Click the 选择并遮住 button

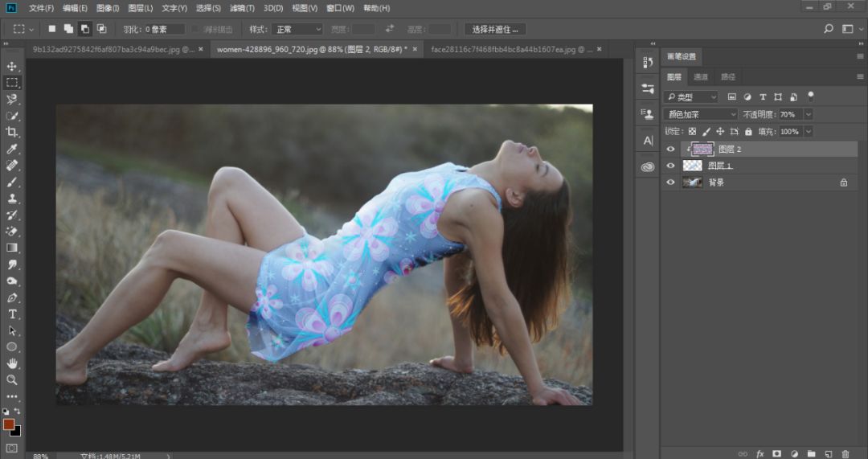(x=495, y=29)
